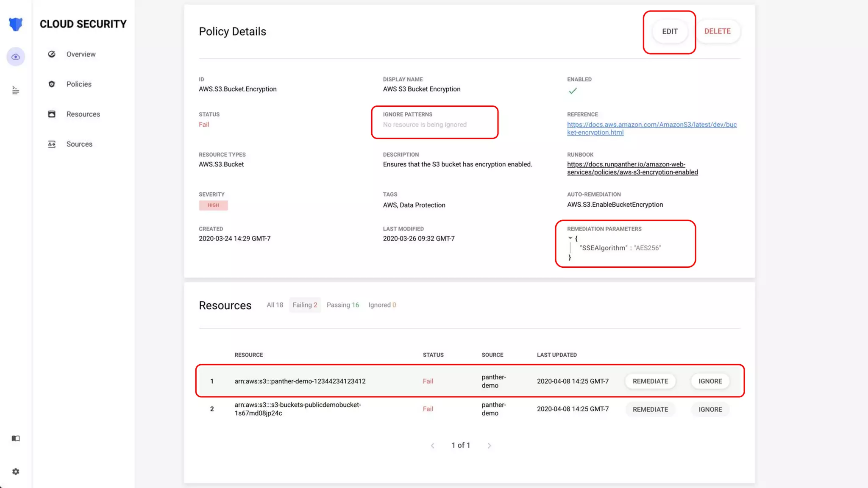
Task: Click the Delete policy button
Action: click(x=717, y=31)
